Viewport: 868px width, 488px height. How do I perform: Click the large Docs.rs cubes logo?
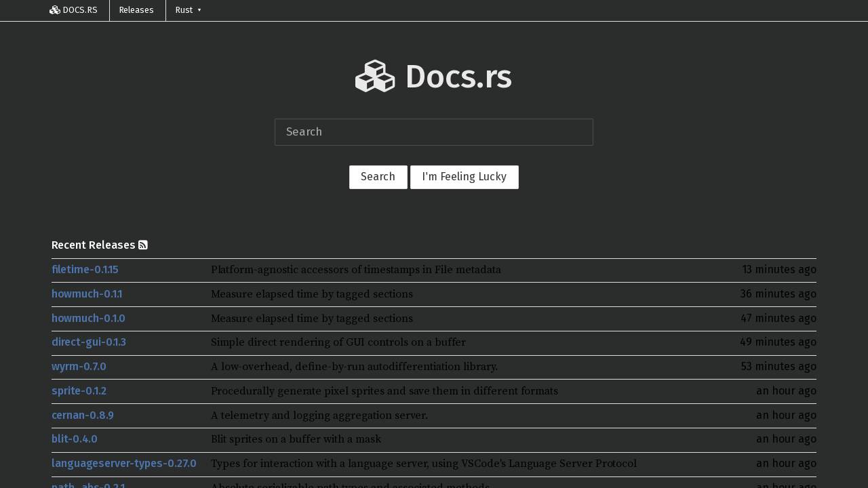tap(375, 77)
